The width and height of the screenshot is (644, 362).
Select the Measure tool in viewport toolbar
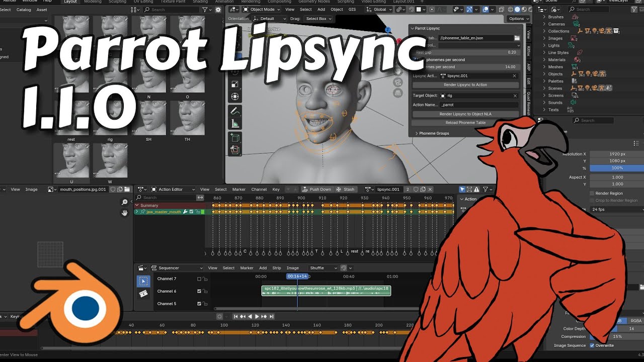click(234, 123)
